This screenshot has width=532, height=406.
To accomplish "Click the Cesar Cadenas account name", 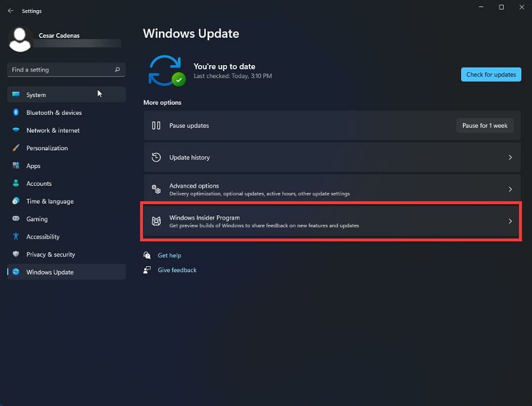I will coord(59,36).
